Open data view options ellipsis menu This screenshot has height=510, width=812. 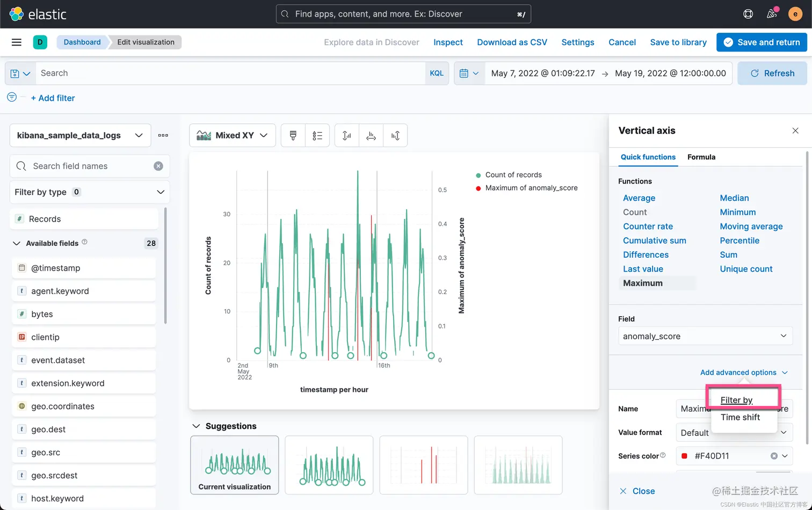163,135
